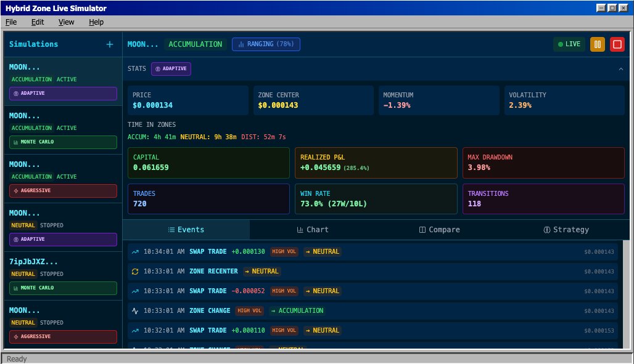Select first MOON simulation with ADAPTIVE active
Screen dimensions: 634x364
[x=63, y=81]
